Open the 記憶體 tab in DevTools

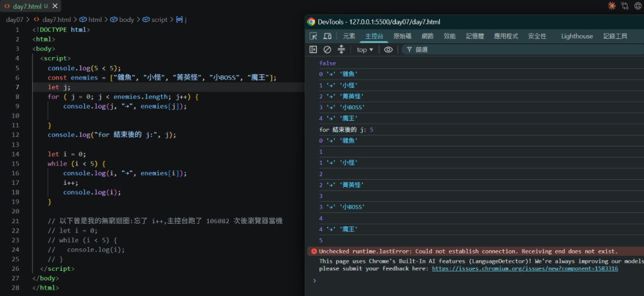[475, 36]
